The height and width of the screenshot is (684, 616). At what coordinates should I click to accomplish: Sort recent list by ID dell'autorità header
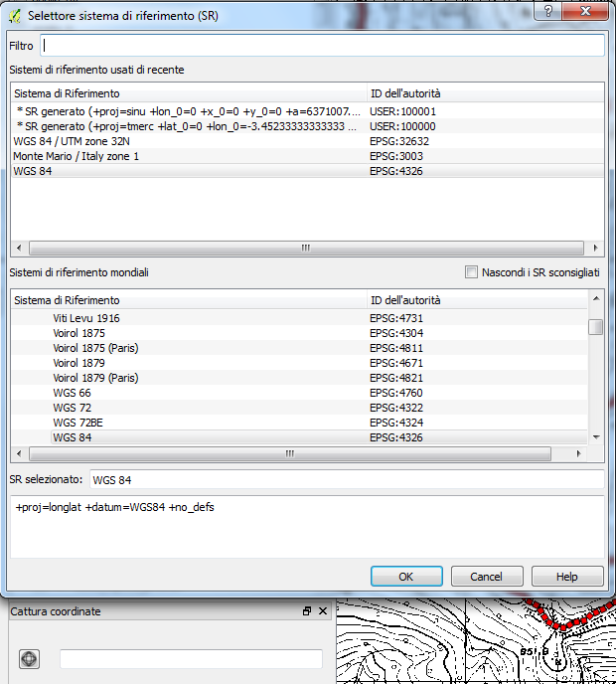(412, 93)
